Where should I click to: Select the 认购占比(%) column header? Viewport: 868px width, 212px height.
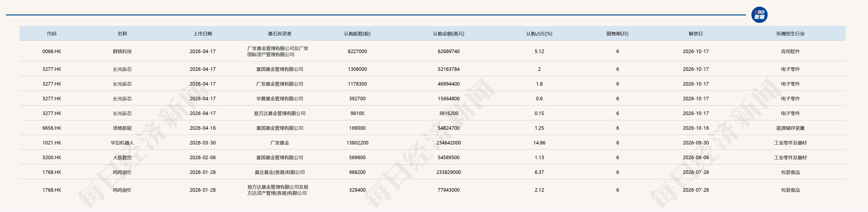click(x=539, y=34)
